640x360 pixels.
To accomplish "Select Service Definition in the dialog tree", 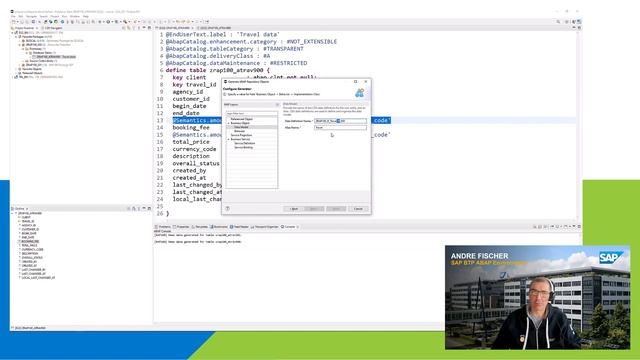I will (x=244, y=143).
